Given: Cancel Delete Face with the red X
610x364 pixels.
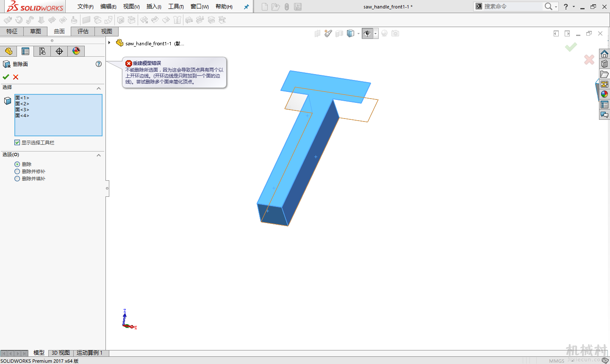Looking at the screenshot, I should pos(16,77).
